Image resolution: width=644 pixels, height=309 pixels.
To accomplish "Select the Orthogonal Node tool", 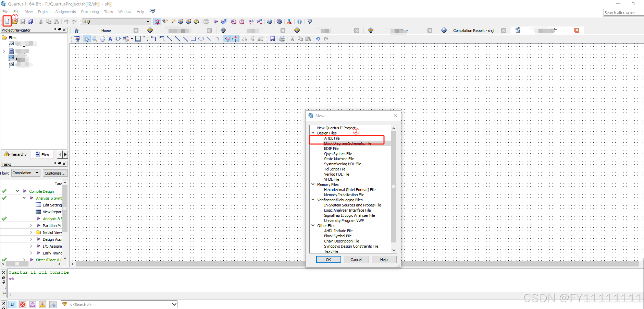I will pos(146,39).
